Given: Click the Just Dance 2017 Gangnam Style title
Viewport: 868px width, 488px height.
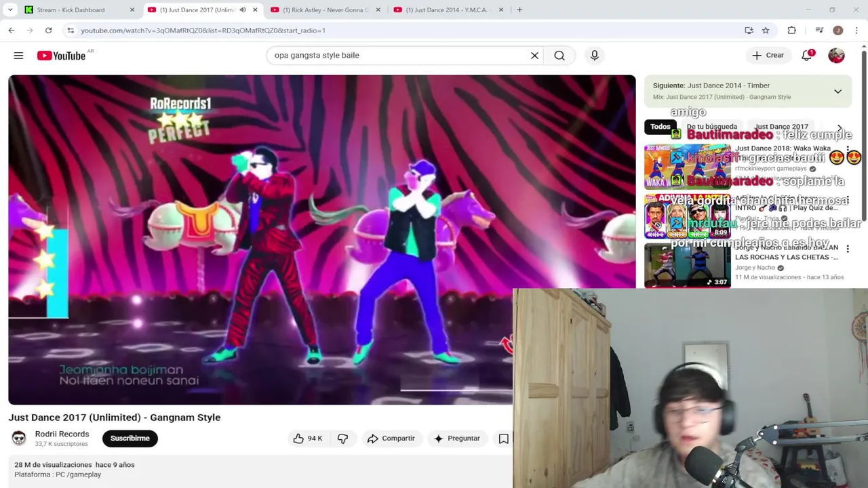Looking at the screenshot, I should (115, 418).
